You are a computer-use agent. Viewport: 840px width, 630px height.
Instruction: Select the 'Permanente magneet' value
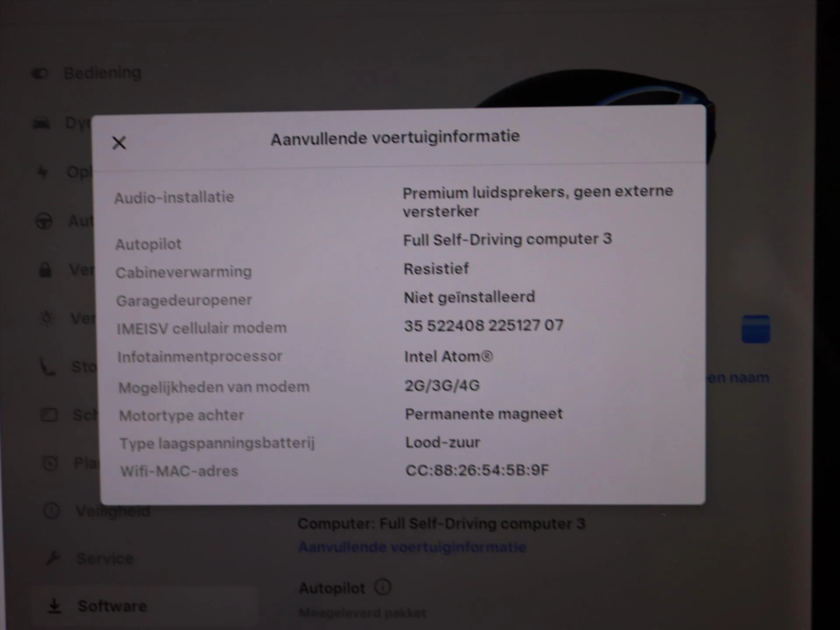tap(484, 414)
